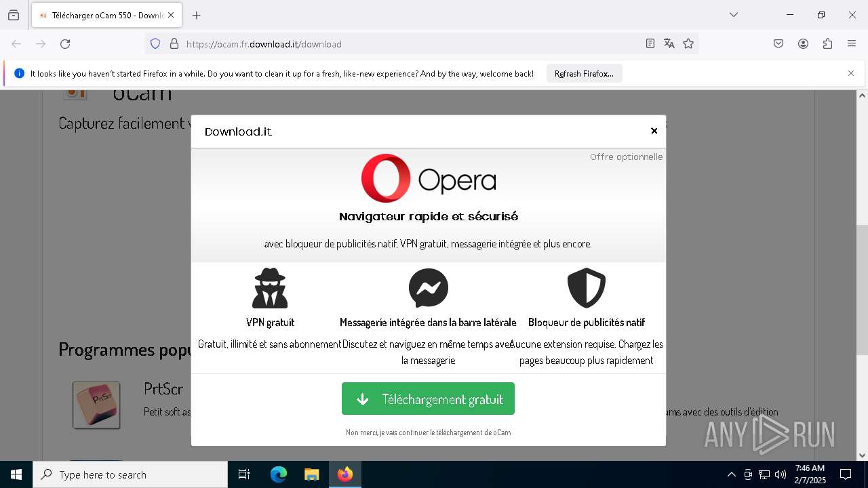The height and width of the screenshot is (488, 868).
Task: Click the Opera logo in the offer
Action: pyautogui.click(x=428, y=178)
